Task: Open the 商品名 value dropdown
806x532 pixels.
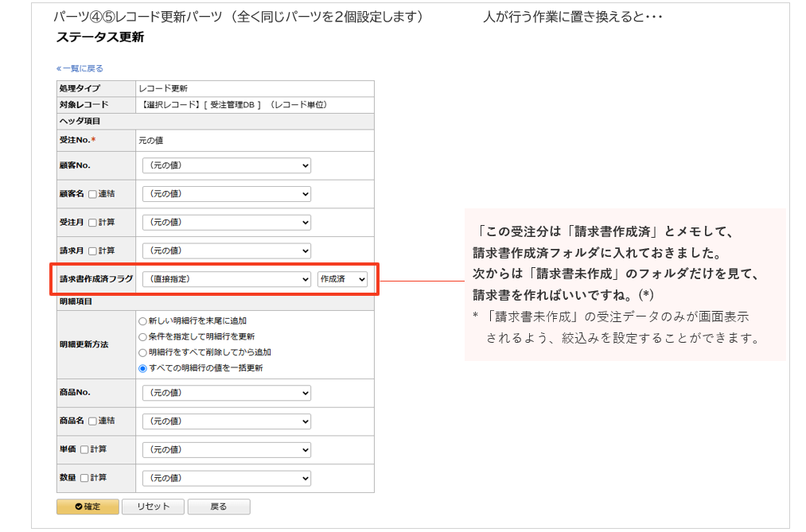Action: click(x=225, y=421)
